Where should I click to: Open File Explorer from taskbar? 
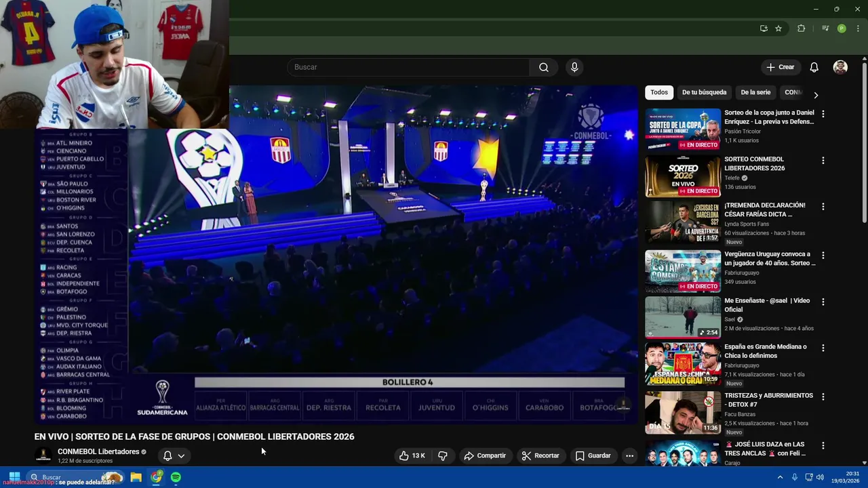pyautogui.click(x=136, y=477)
